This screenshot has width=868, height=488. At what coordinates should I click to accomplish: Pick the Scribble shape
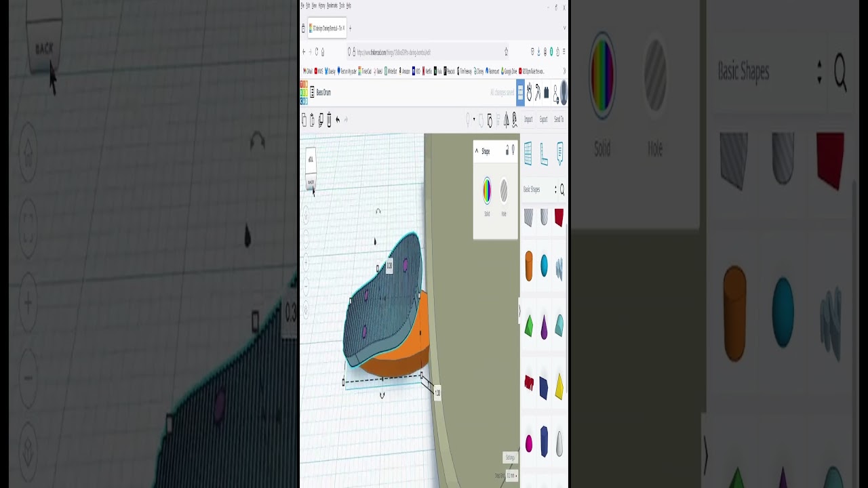559,268
